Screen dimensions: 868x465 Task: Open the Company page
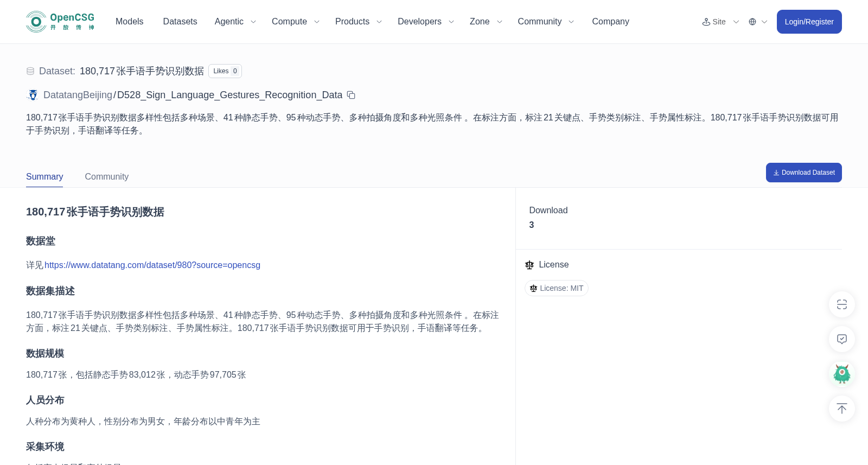click(610, 22)
